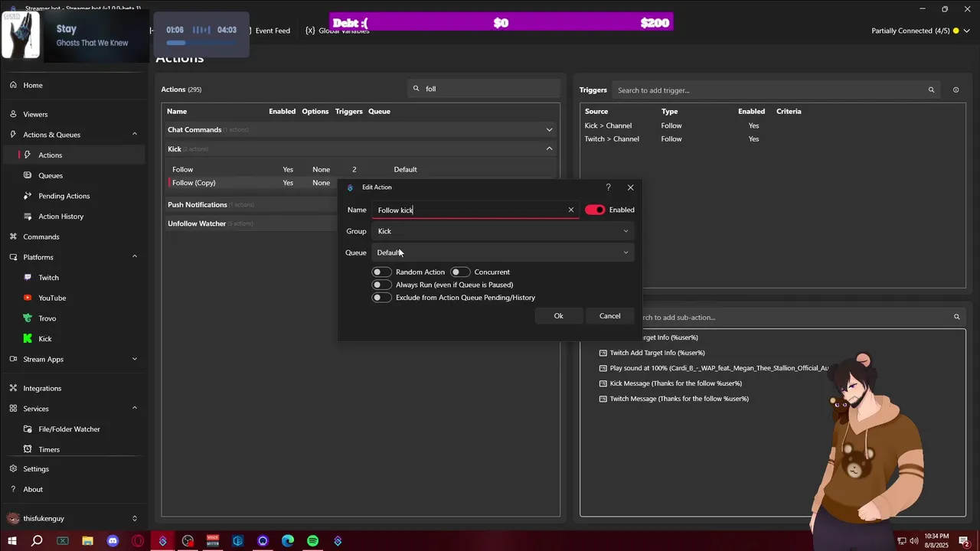Open the Event Feed tab

[273, 31]
